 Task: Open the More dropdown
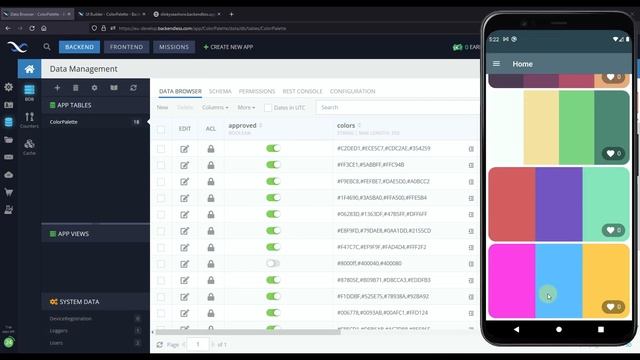[x=246, y=107]
